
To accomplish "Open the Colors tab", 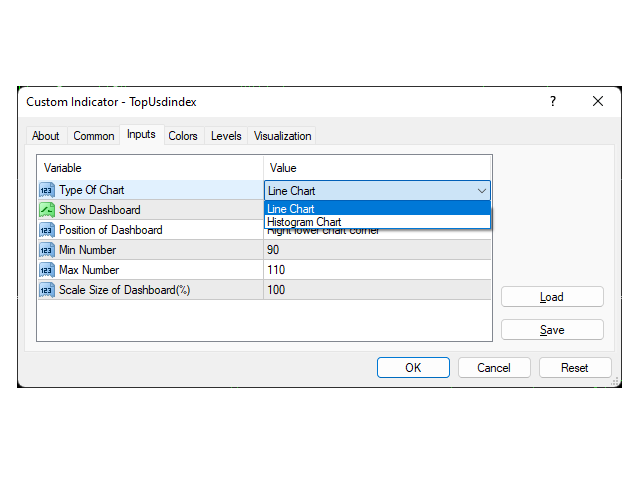I will (x=183, y=136).
